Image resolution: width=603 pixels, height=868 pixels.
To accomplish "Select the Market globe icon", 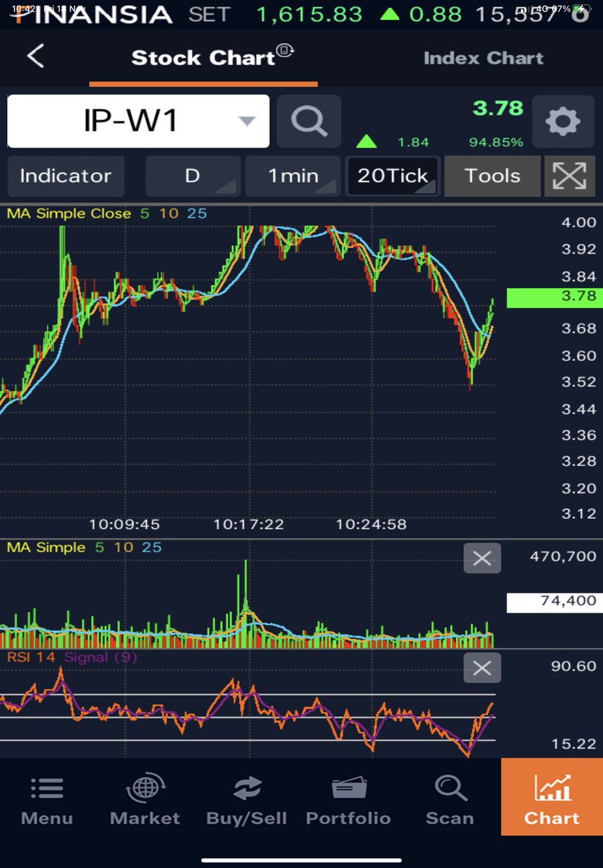I will click(x=145, y=799).
